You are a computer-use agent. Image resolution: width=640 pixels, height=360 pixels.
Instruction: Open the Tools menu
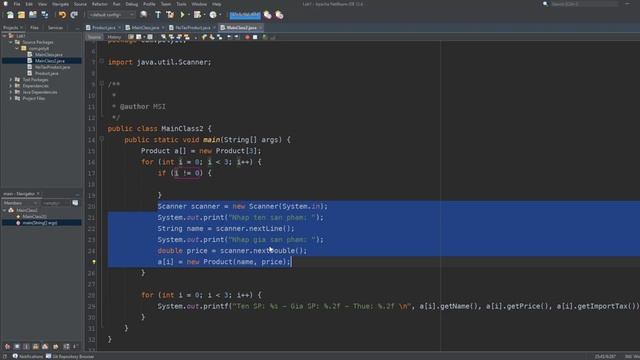[181, 4]
